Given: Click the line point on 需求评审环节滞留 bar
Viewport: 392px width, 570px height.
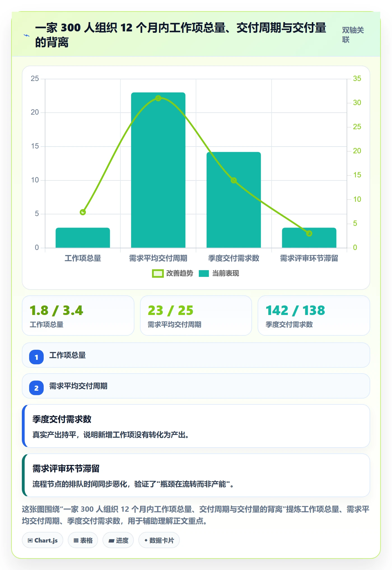Looking at the screenshot, I should [309, 233].
